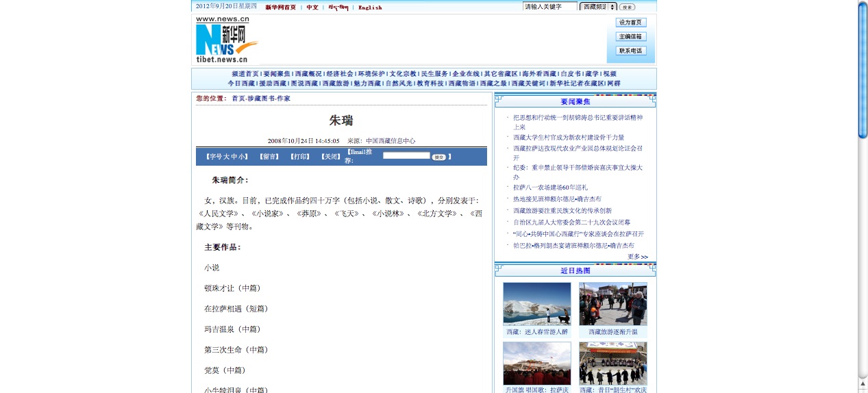Open 新华网首页 link in top bar

[280, 8]
